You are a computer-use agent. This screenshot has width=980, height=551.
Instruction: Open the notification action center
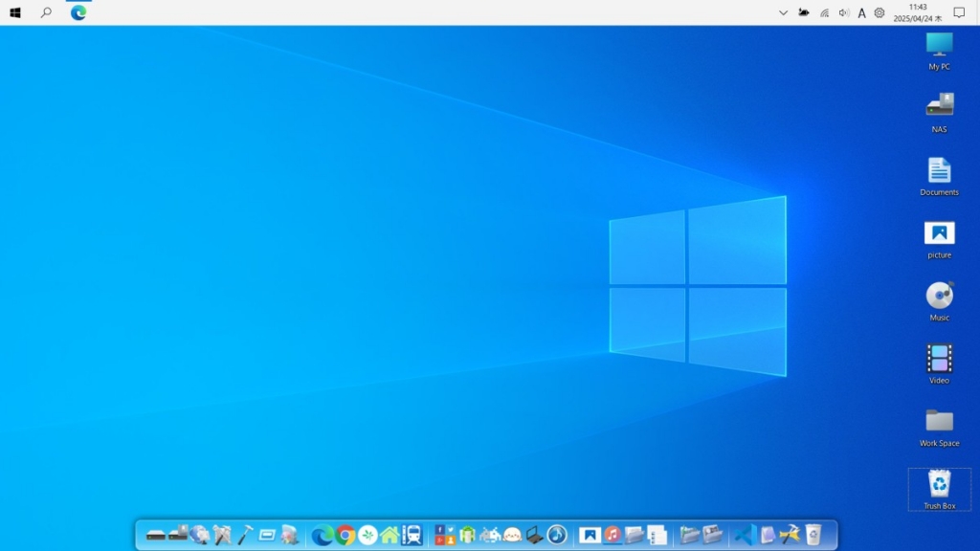tap(959, 13)
